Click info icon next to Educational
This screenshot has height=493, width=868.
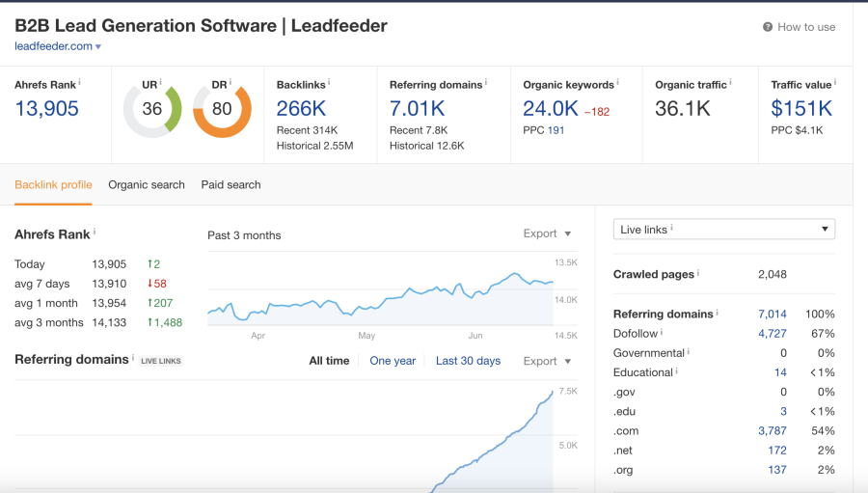[x=677, y=370]
